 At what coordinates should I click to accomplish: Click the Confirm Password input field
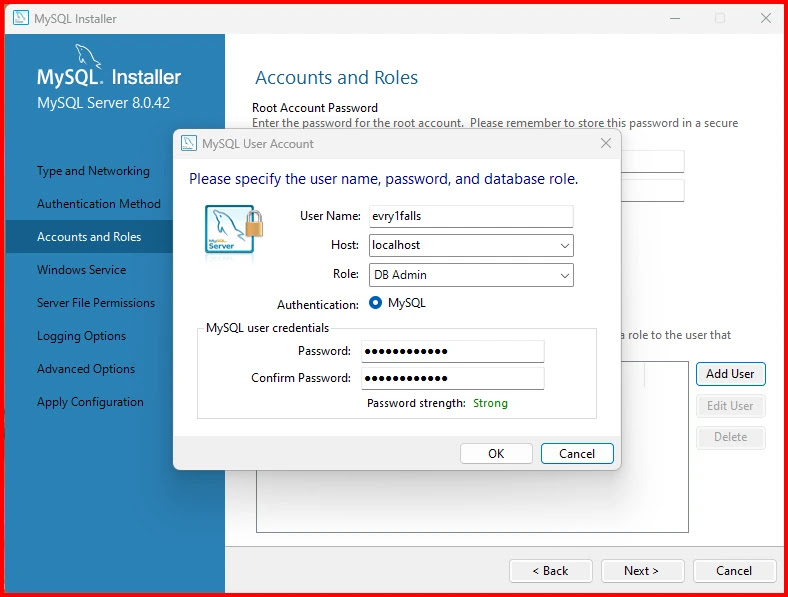coord(453,378)
